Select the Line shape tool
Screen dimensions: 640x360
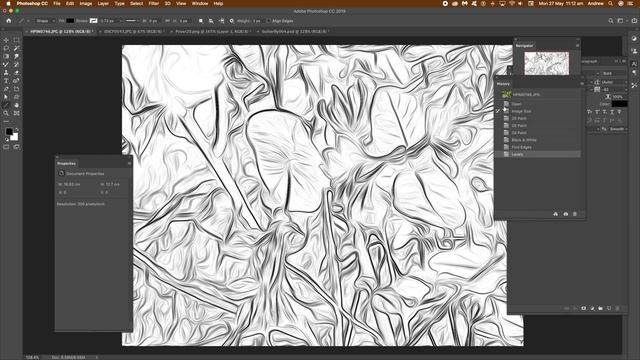coord(6,105)
